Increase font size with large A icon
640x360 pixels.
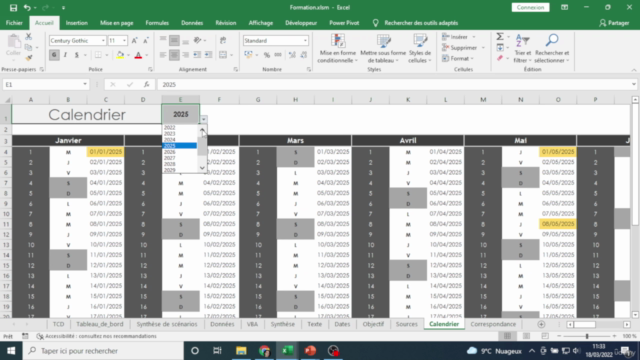click(x=134, y=40)
